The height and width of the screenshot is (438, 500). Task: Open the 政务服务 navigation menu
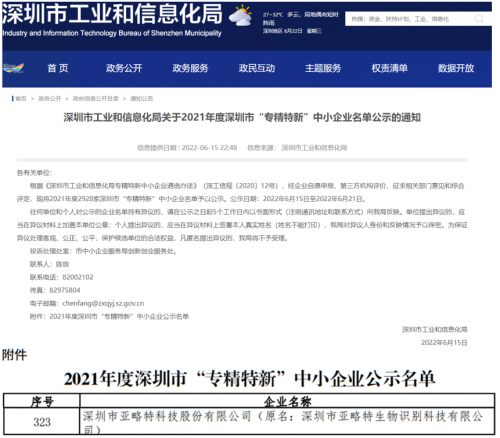(x=190, y=68)
